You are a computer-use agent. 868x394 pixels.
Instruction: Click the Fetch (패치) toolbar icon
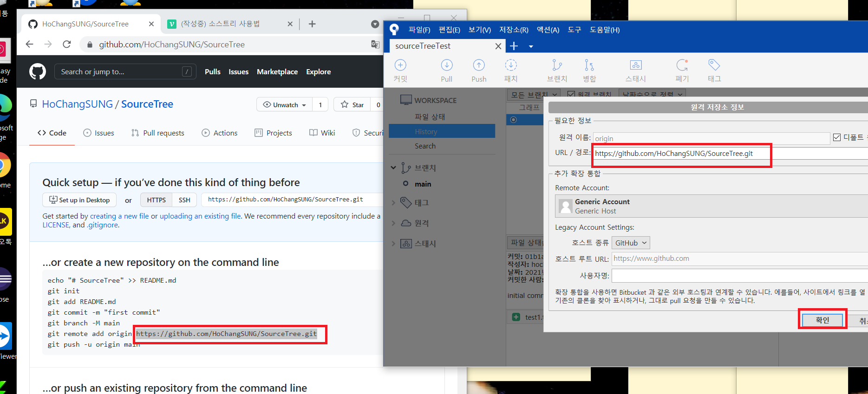point(511,65)
